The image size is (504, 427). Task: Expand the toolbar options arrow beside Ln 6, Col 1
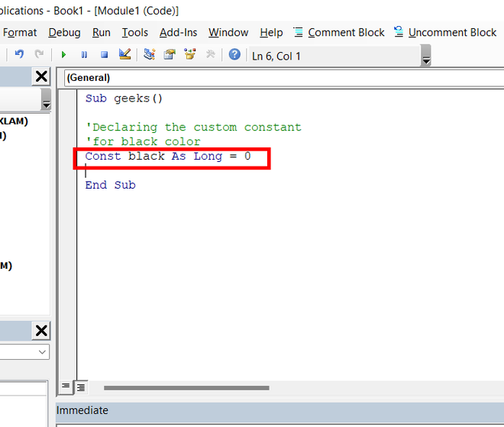coord(426,56)
